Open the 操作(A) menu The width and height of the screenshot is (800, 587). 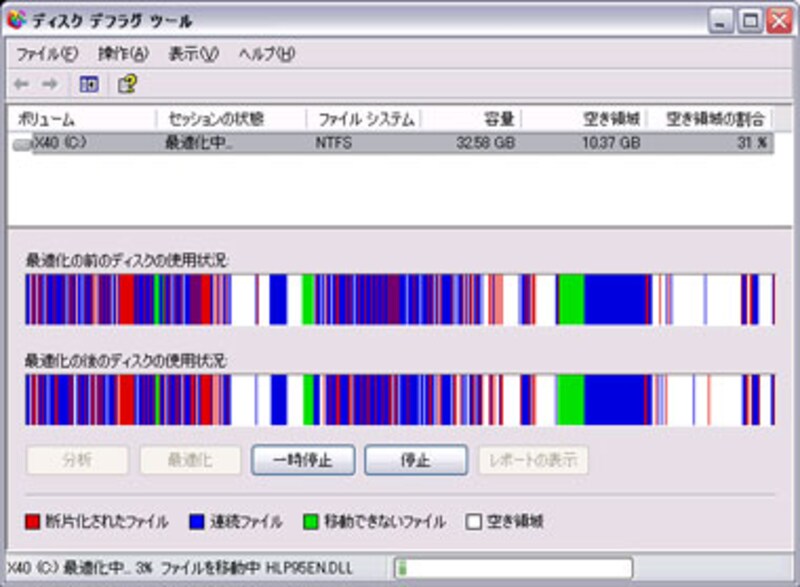[x=123, y=54]
